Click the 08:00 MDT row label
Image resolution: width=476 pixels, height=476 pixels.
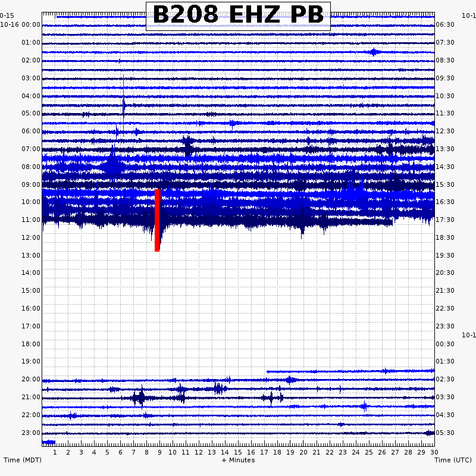[x=31, y=167]
